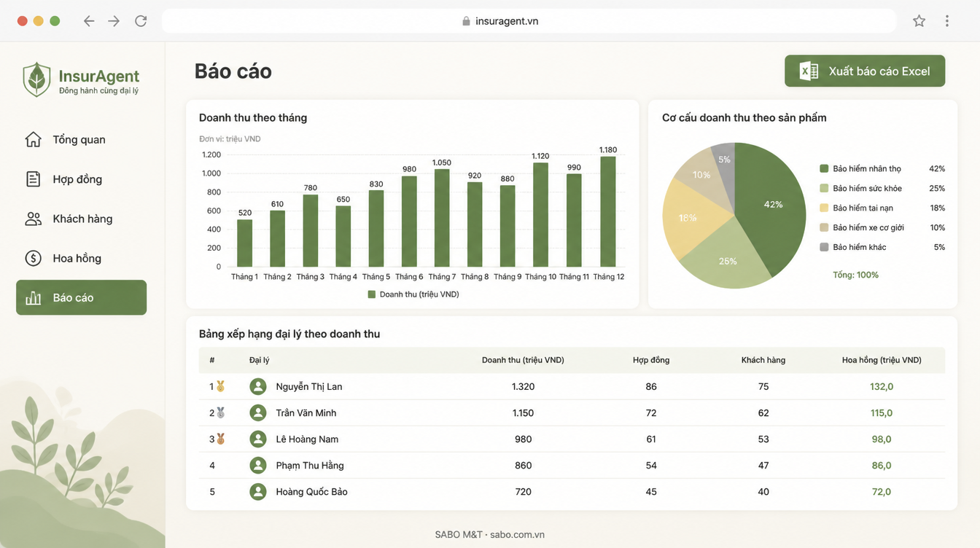980x548 pixels.
Task: Click the avatar of Trần Văn Minh
Action: click(258, 412)
